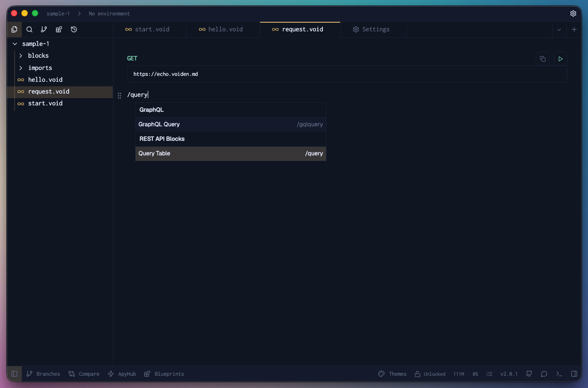Viewport: 588px width, 388px height.
Task: Open ApyHub from the status bar
Action: pyautogui.click(x=122, y=374)
